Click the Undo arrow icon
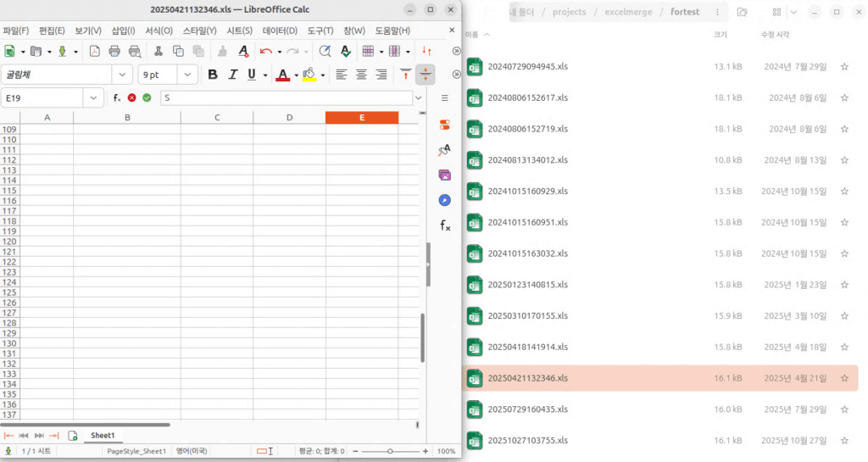The width and height of the screenshot is (868, 462). pos(265,51)
